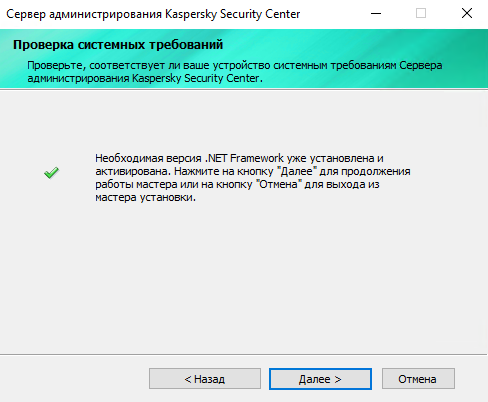The height and width of the screenshot is (402, 488).
Task: Click the green checkmark status icon
Action: point(51,173)
